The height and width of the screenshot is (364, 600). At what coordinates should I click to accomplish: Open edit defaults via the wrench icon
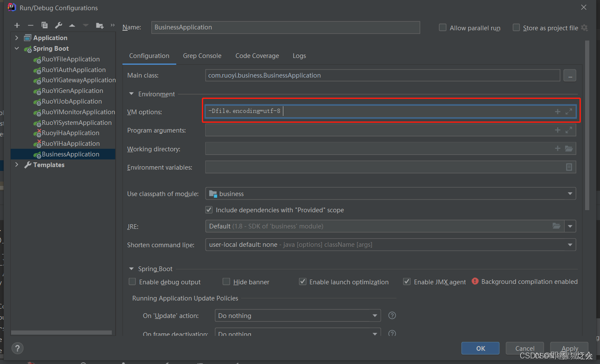click(x=58, y=26)
